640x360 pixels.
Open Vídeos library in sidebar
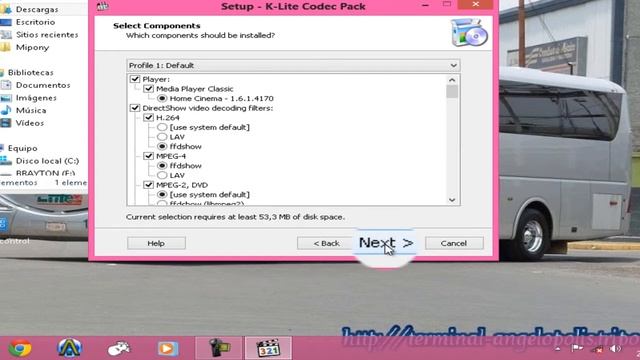click(x=29, y=123)
